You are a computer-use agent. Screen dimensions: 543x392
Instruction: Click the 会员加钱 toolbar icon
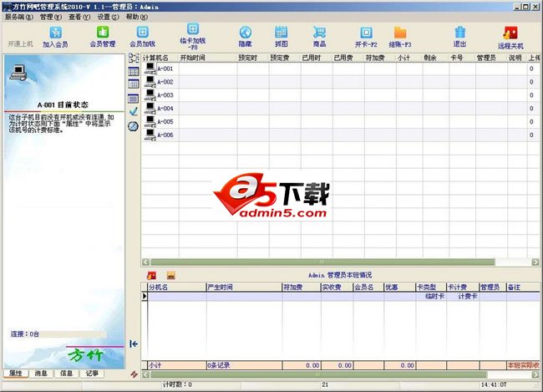coord(142,37)
